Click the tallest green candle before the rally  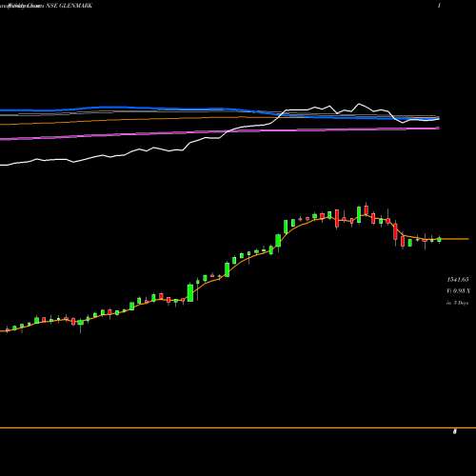tap(190, 292)
